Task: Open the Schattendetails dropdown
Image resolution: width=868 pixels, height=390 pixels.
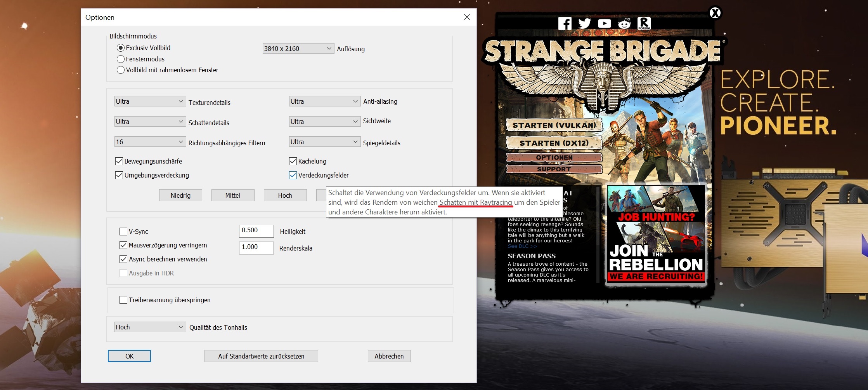Action: (x=150, y=122)
